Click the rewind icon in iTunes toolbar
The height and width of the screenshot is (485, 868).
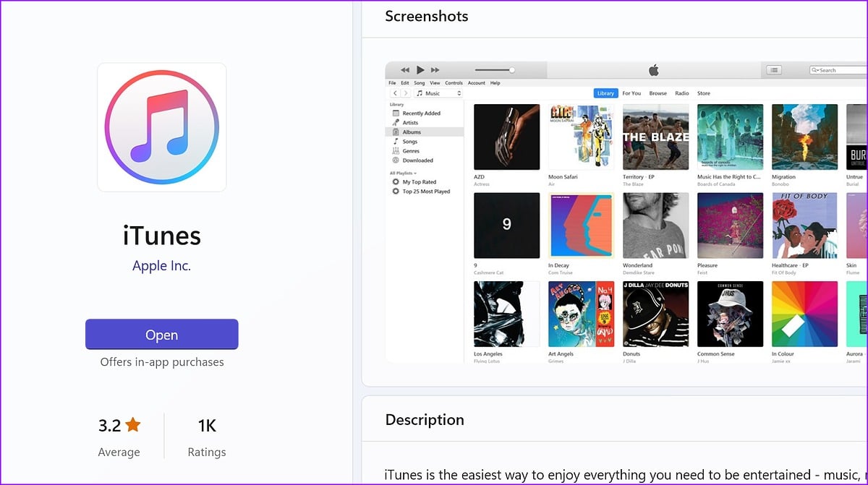coord(405,70)
